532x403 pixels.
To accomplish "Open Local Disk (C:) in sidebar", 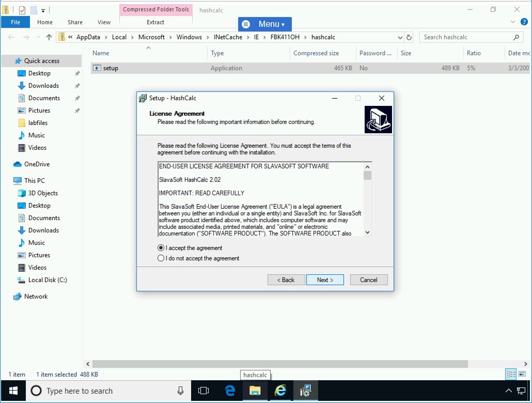I will [48, 280].
